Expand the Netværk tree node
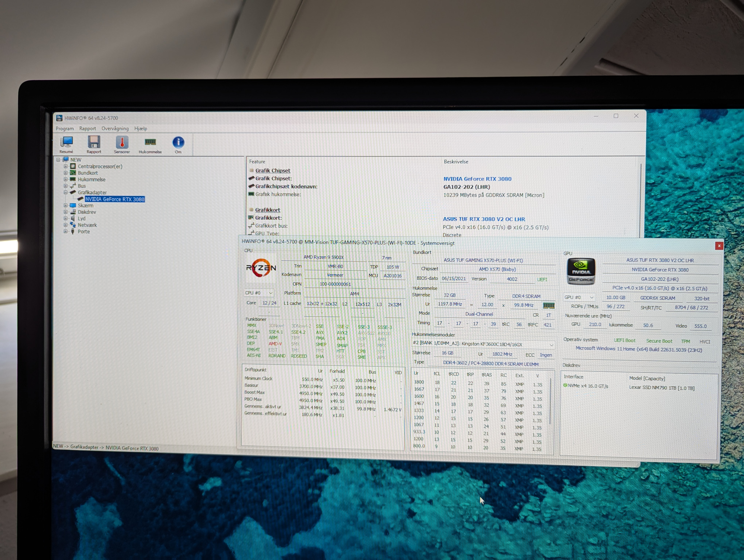The image size is (744, 560). 66,225
